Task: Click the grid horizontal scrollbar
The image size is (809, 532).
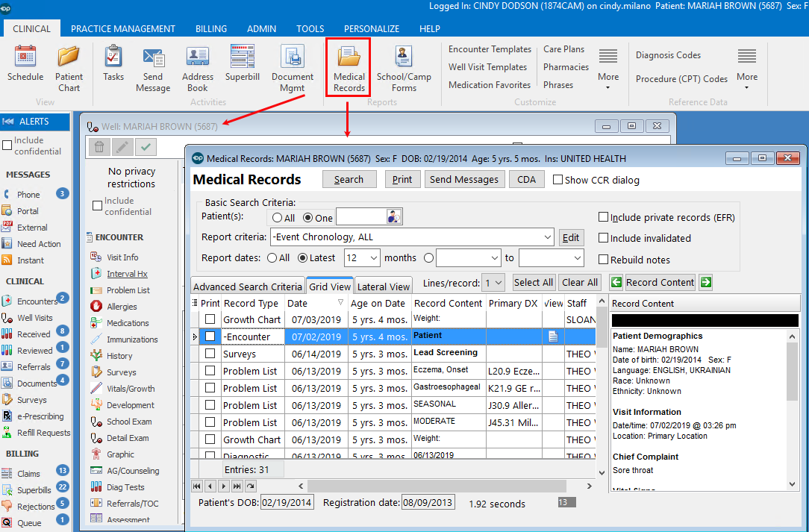Action: (x=437, y=486)
